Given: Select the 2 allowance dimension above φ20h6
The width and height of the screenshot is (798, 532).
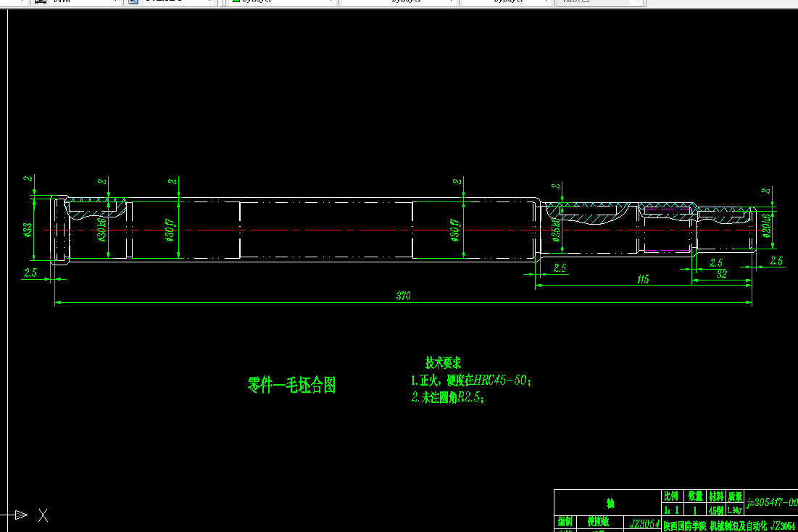Looking at the screenshot, I should (766, 191).
